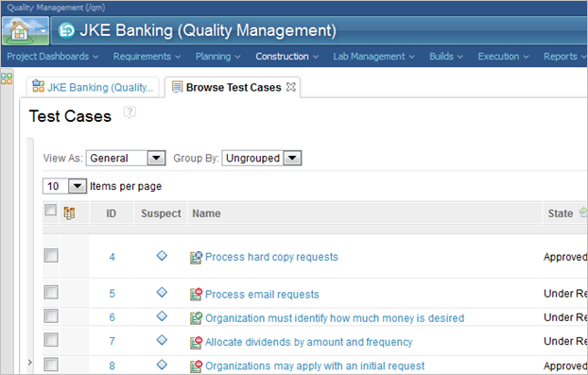This screenshot has width=588, height=375.
Task: Click suspect diamond icon for test case 7
Action: (x=162, y=340)
